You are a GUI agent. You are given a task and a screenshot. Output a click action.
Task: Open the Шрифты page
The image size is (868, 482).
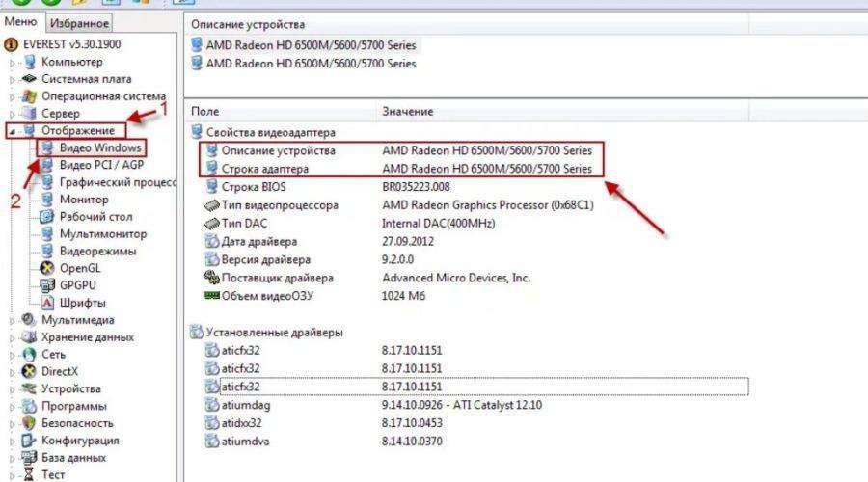tap(83, 302)
